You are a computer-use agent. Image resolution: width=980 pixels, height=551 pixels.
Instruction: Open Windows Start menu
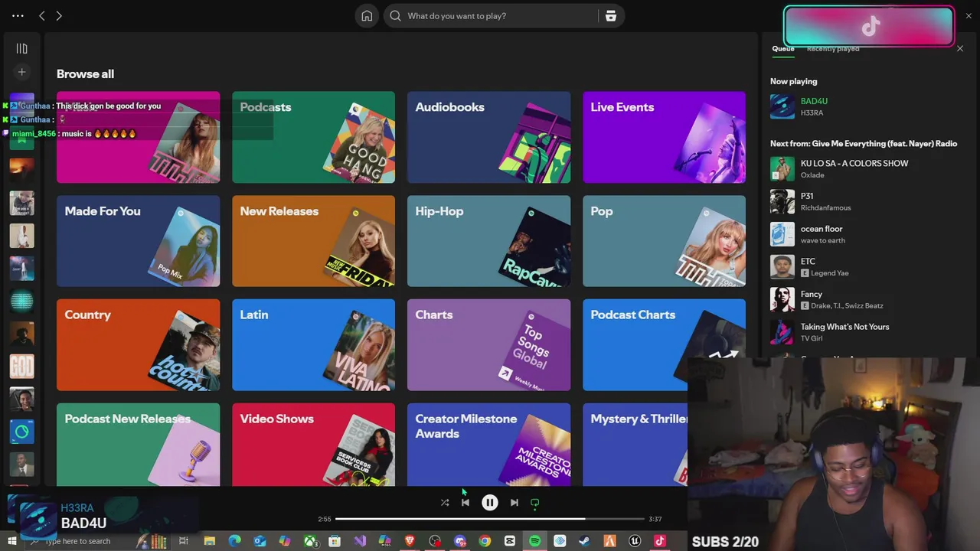[11, 541]
